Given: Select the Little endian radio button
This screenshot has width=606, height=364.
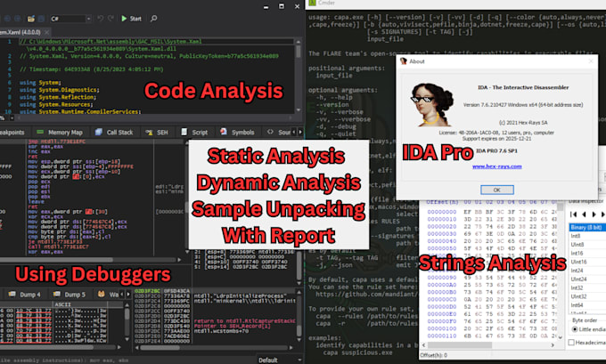Looking at the screenshot, I should tap(575, 329).
